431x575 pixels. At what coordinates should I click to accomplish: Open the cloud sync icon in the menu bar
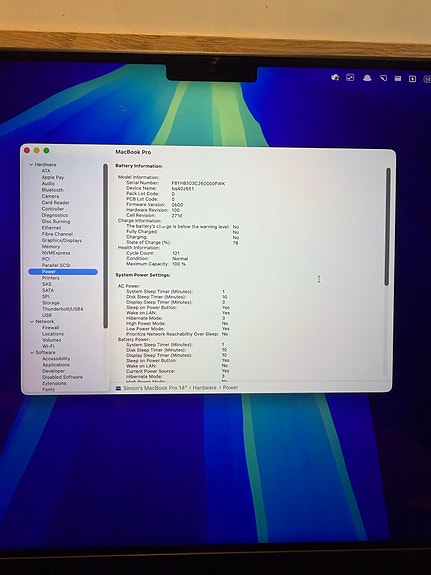(335, 77)
